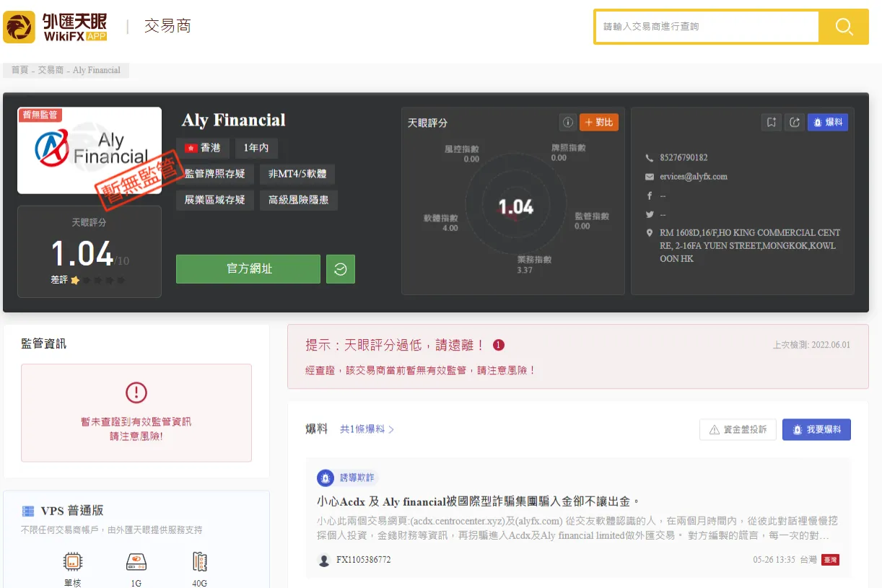Viewport: 882px width, 588px height.
Task: Click the 風控指數 0.00 label
Action: pyautogui.click(x=461, y=154)
